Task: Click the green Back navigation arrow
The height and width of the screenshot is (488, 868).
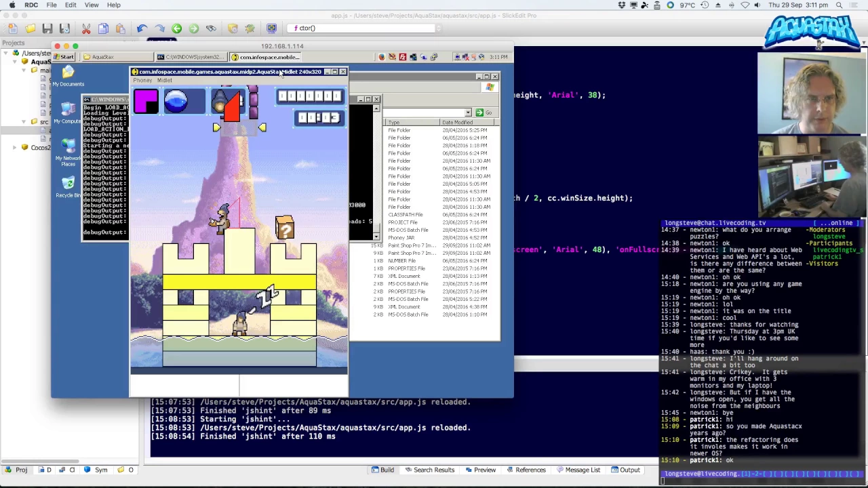Action: [x=176, y=28]
